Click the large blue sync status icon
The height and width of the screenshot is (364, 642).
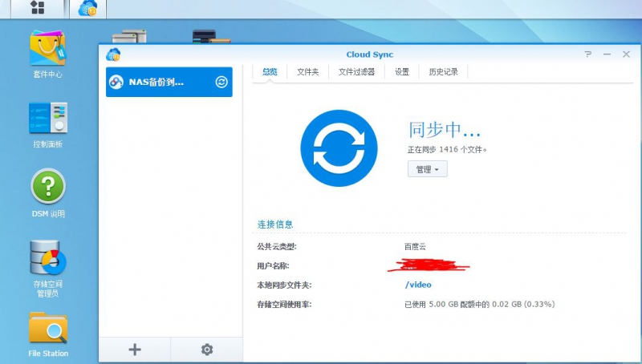[x=339, y=148]
